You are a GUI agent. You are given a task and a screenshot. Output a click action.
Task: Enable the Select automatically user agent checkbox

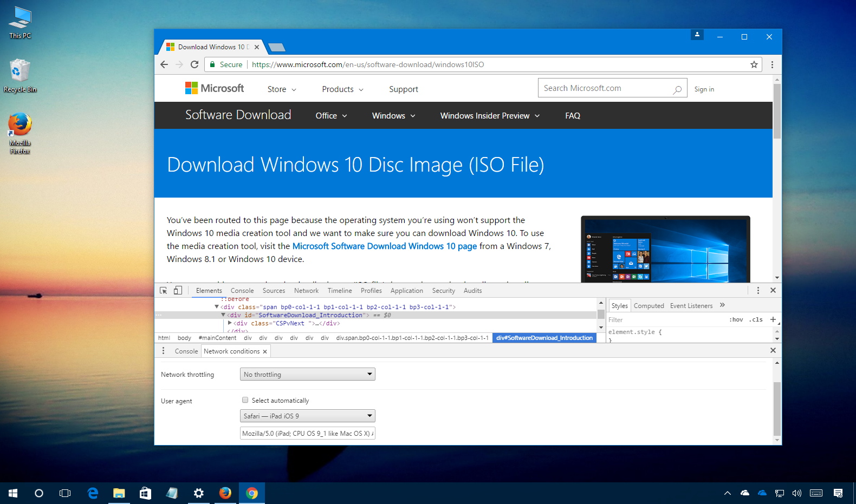coord(245,400)
